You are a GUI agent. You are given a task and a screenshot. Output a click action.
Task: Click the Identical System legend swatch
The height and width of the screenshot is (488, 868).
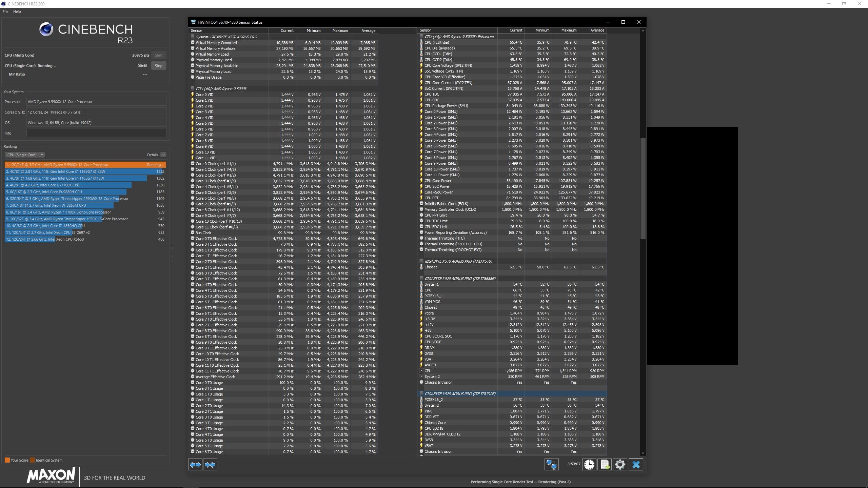point(32,460)
